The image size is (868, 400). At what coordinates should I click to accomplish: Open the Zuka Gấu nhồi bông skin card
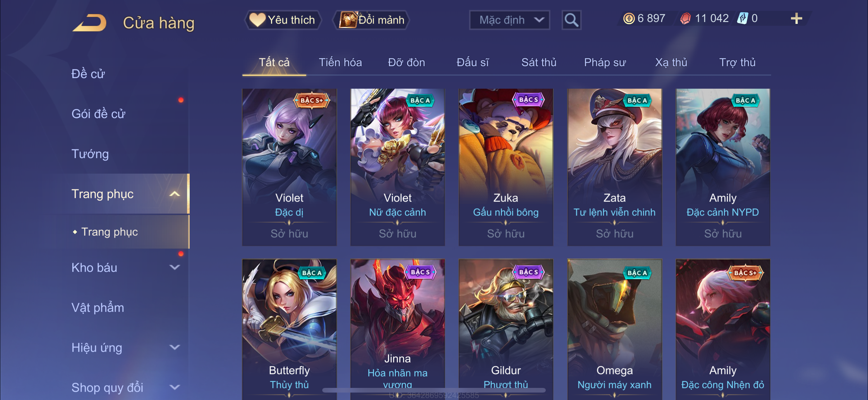click(506, 167)
